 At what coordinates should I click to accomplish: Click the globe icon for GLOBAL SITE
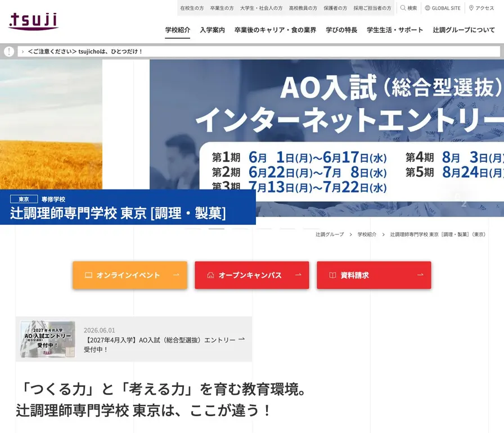click(427, 8)
